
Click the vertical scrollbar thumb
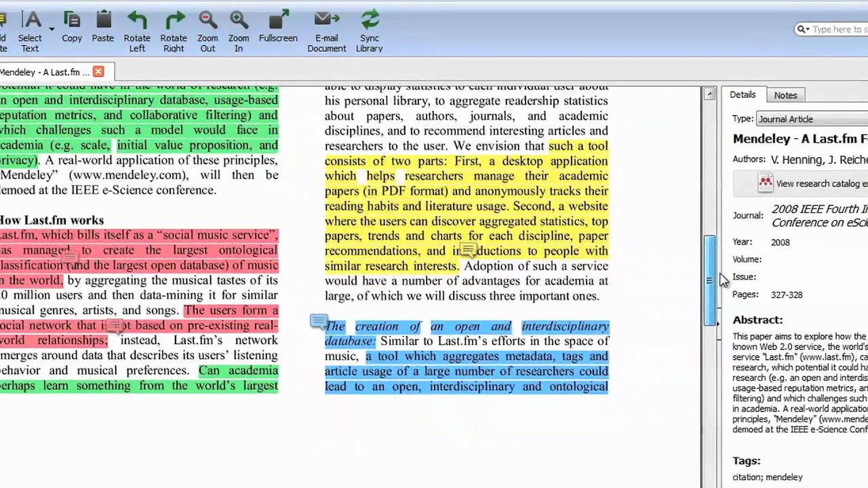tap(709, 281)
